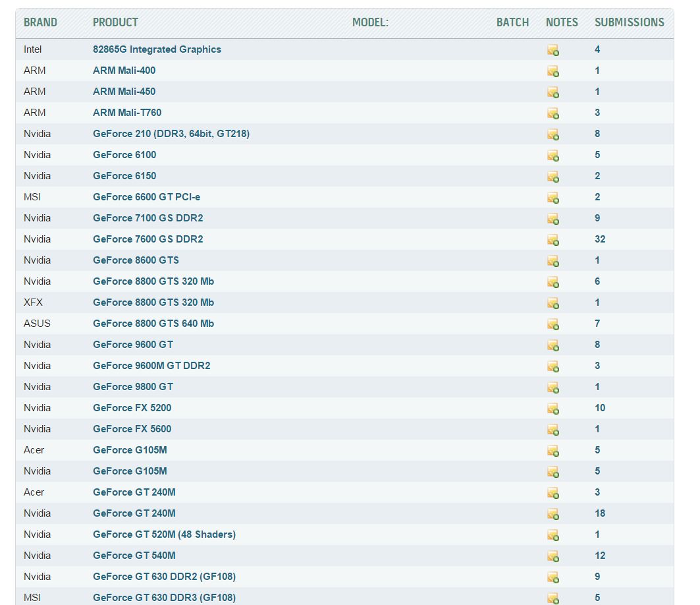This screenshot has width=700, height=605.
Task: Open GeForce 210 (DDR3, 64bit, GT218) link
Action: tap(171, 134)
